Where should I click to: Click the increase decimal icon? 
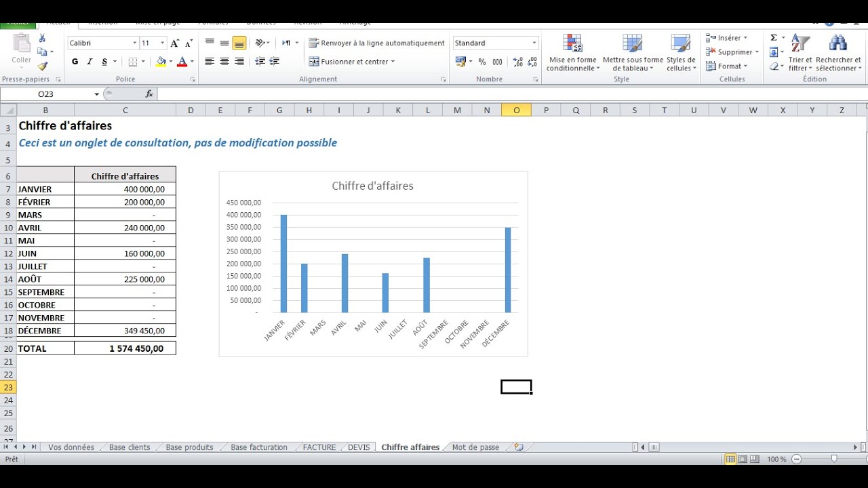tap(518, 62)
